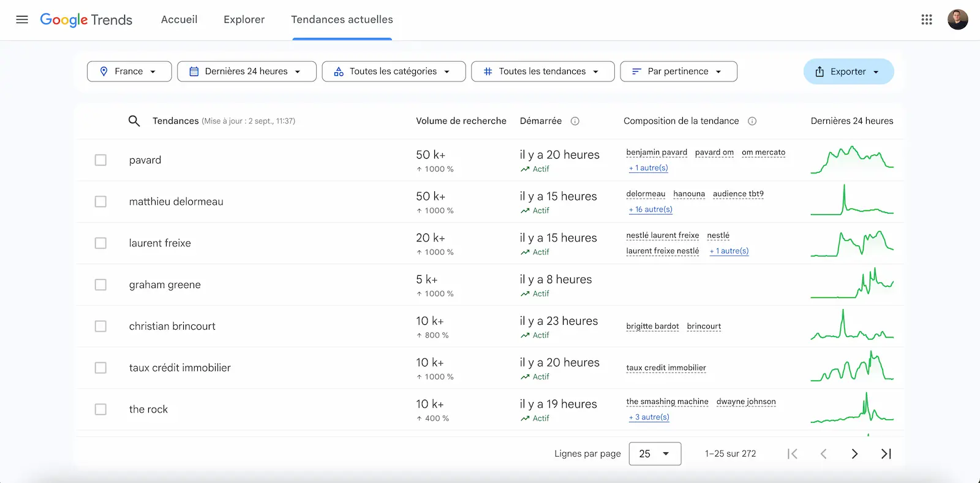Click the hanouna query chip

tap(689, 194)
